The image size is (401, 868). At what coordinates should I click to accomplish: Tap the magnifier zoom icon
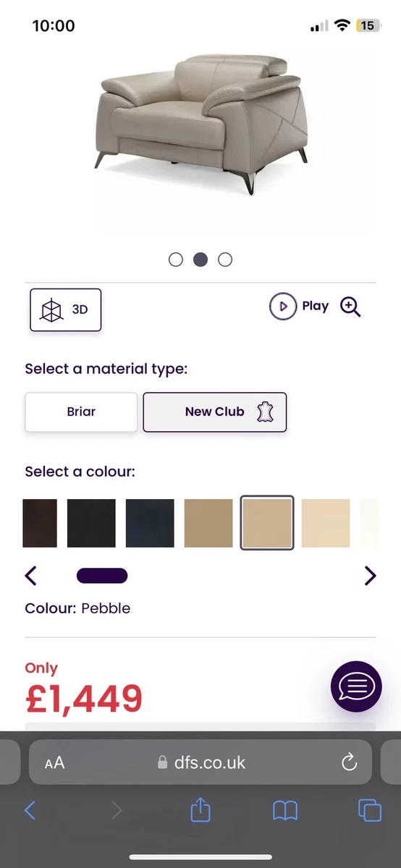pos(350,307)
